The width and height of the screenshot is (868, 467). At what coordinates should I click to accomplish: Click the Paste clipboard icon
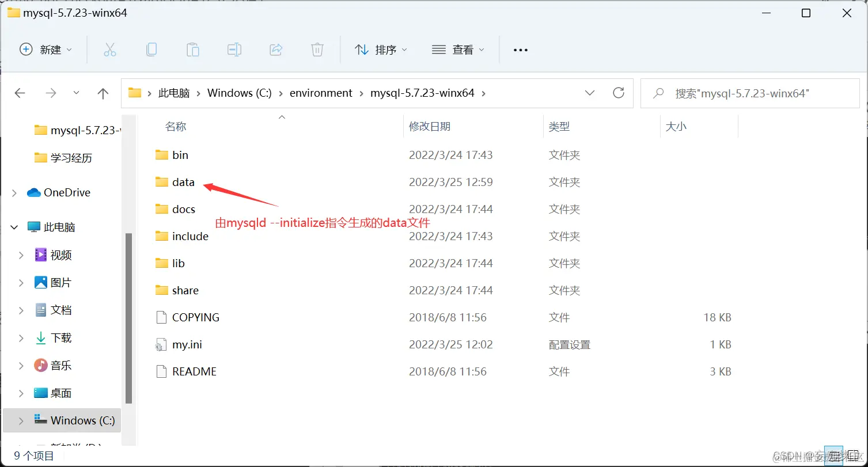pyautogui.click(x=192, y=50)
